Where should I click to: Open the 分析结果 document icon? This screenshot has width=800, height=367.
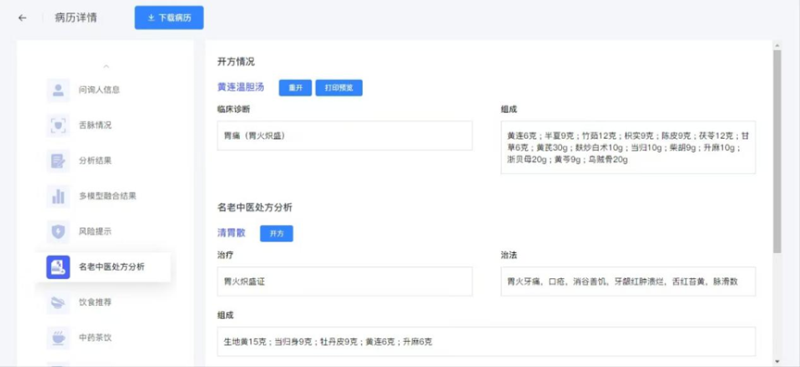pos(58,161)
